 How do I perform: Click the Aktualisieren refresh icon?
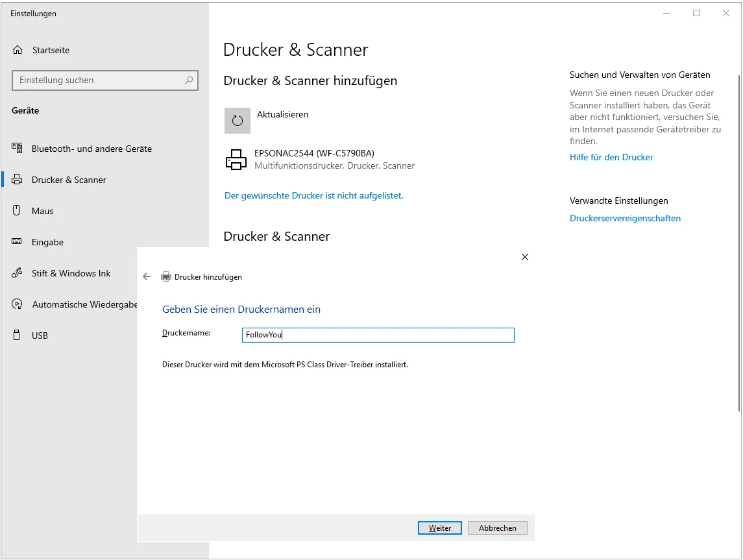(x=238, y=121)
